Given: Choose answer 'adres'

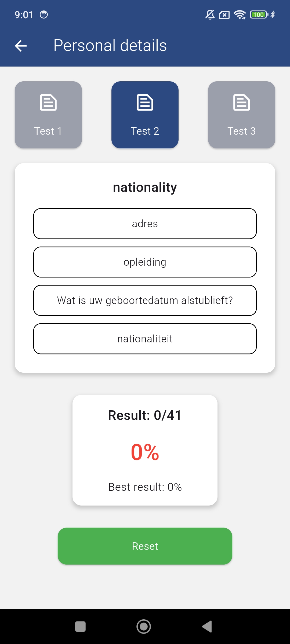Looking at the screenshot, I should [x=145, y=224].
